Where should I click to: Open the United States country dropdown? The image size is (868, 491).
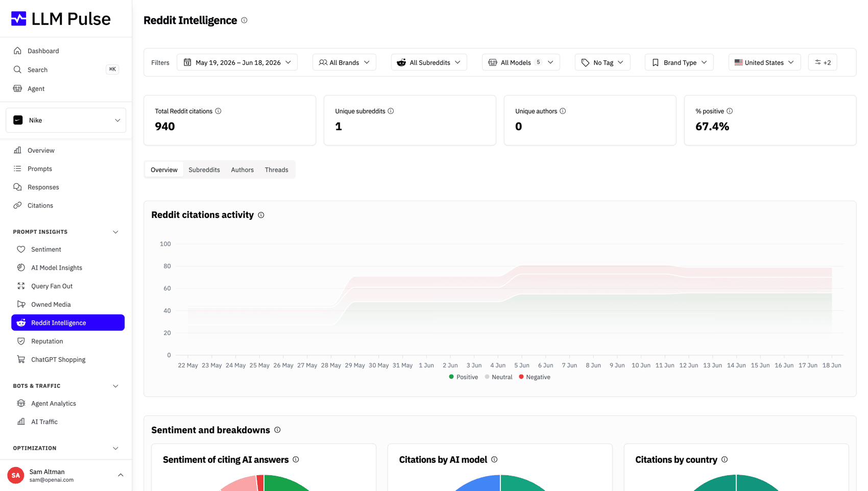pyautogui.click(x=764, y=62)
